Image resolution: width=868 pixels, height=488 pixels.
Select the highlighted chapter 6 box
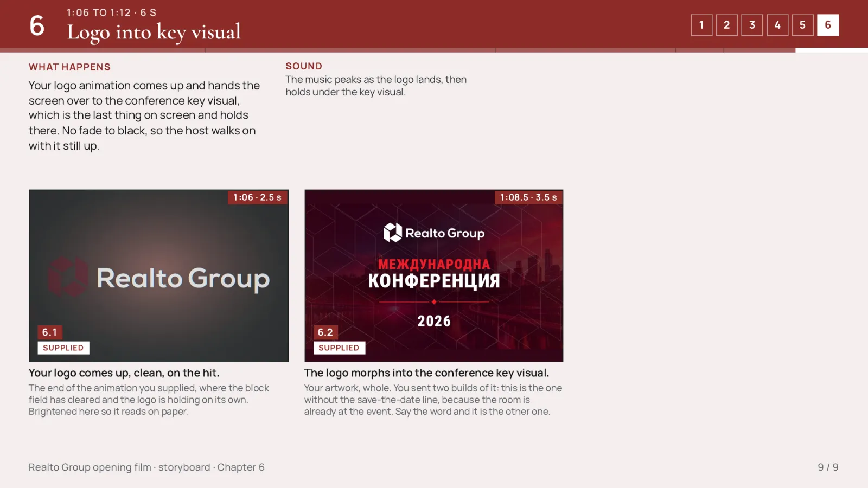click(x=828, y=25)
